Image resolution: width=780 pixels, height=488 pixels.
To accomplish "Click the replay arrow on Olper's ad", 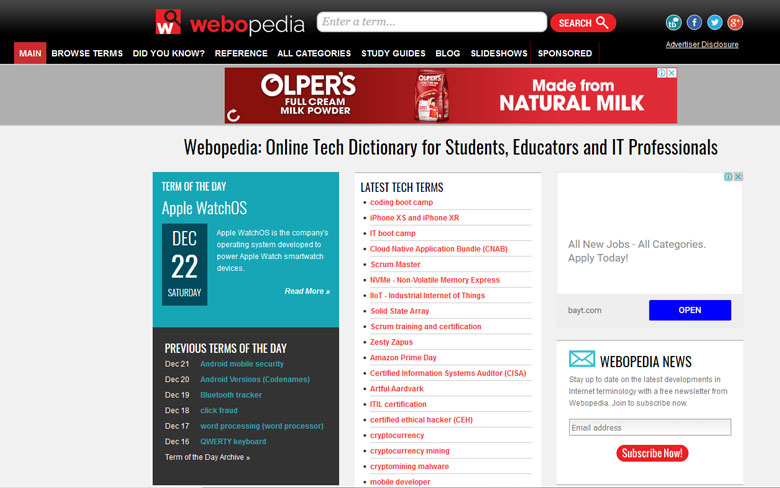I will [x=233, y=115].
